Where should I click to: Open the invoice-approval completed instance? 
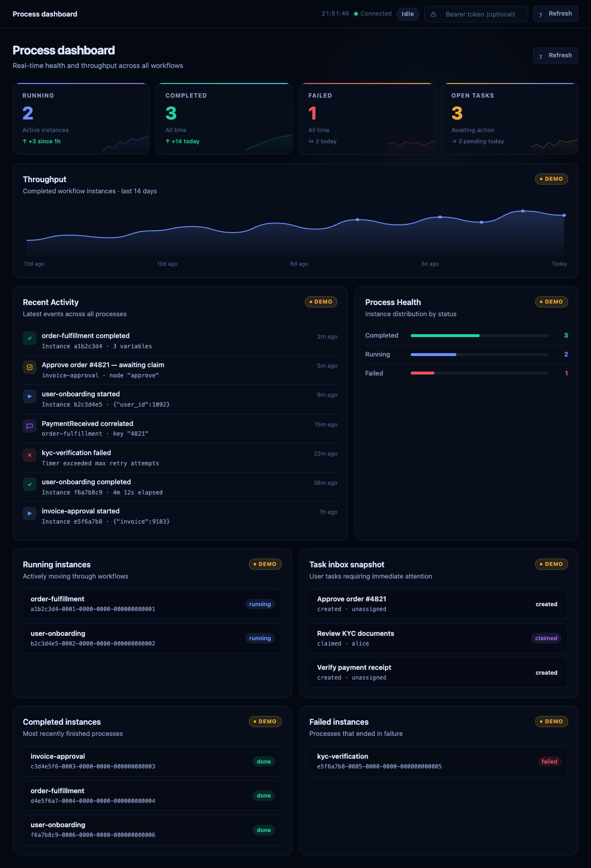point(152,761)
